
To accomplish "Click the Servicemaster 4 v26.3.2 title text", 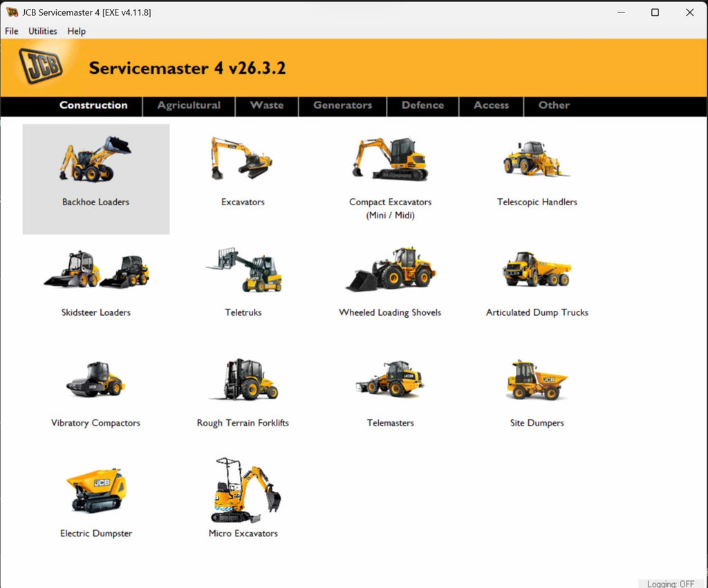I will [187, 68].
